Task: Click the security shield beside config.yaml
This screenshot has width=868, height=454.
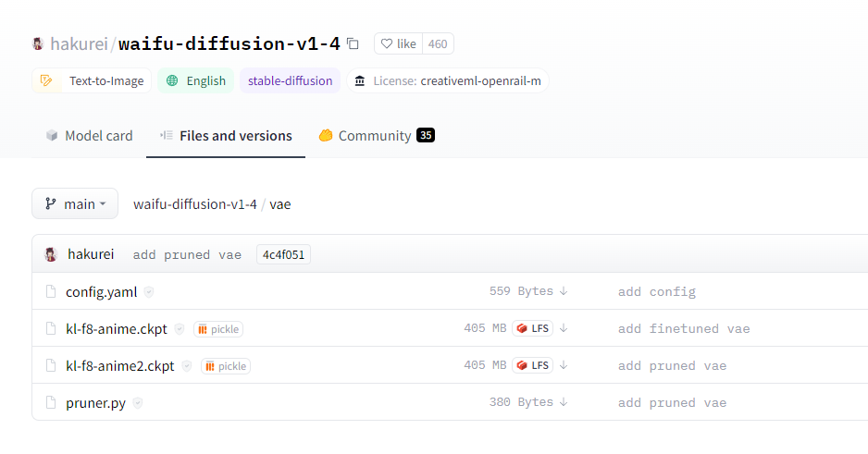Action: [149, 292]
